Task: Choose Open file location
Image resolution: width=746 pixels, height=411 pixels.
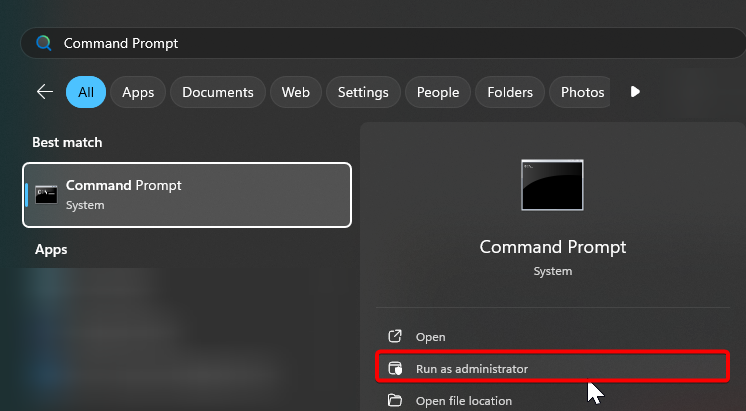Action: click(553, 401)
